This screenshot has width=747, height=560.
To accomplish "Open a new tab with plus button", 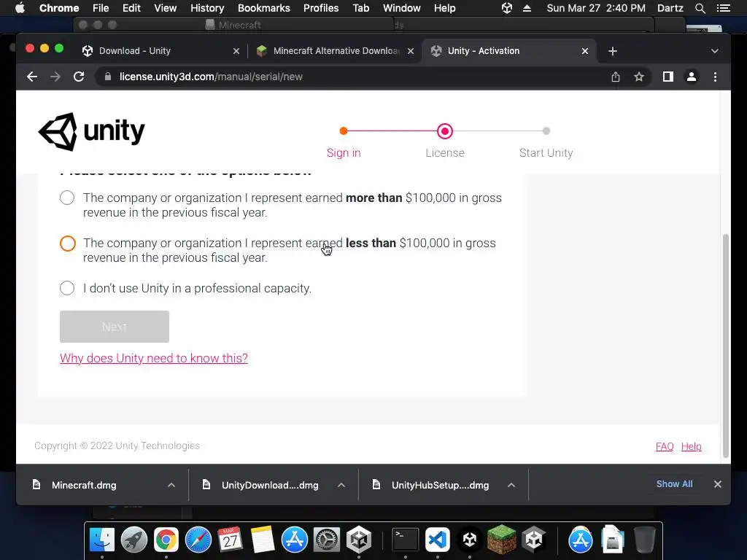I will (613, 51).
